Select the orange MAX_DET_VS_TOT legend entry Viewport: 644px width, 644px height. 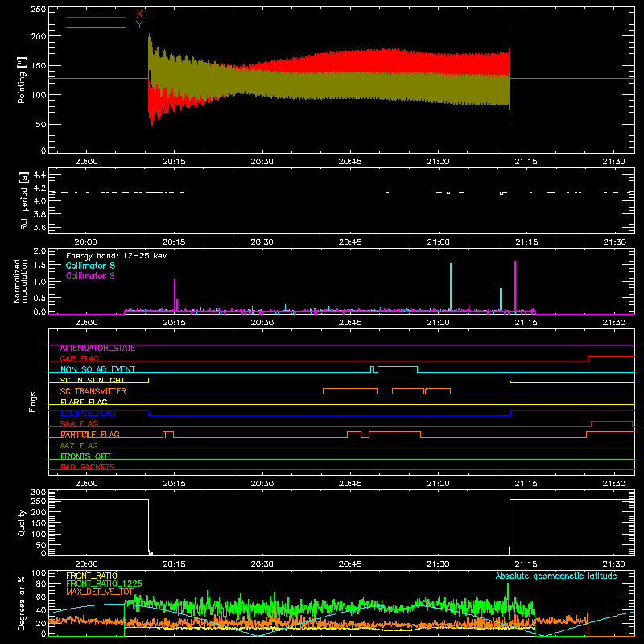(x=100, y=592)
